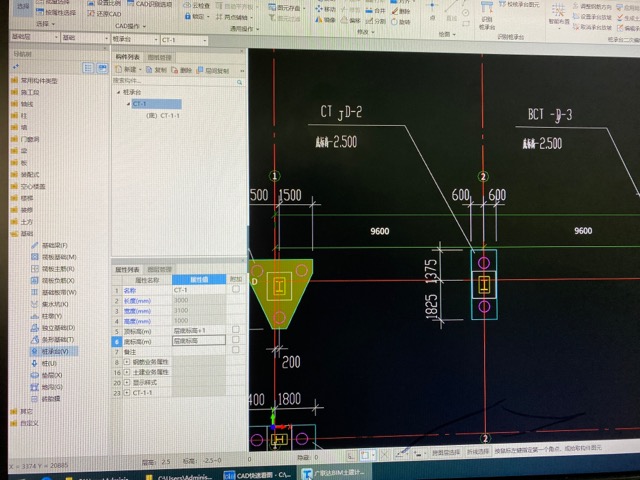This screenshot has width=640, height=480.
Task: Switch to 图层管理 tab in property panel
Action: click(160, 269)
